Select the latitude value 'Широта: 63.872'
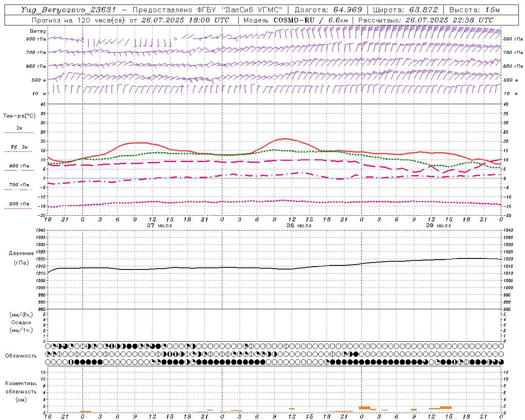 point(406,10)
